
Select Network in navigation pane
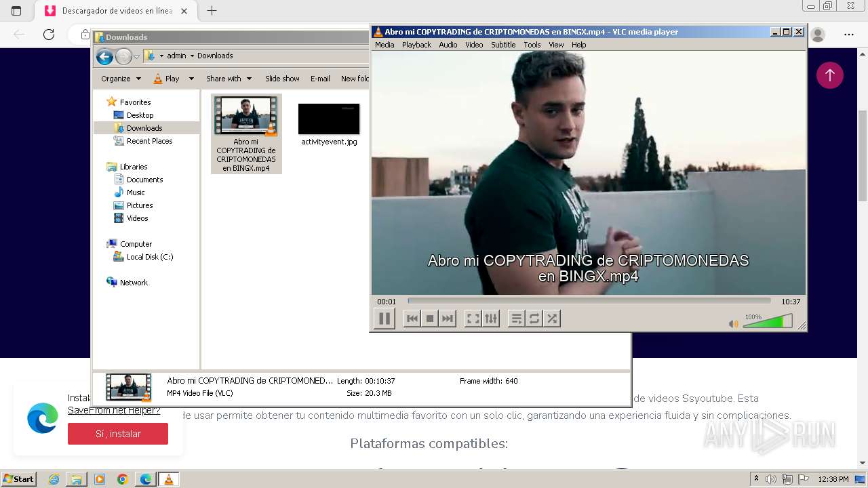pos(134,283)
